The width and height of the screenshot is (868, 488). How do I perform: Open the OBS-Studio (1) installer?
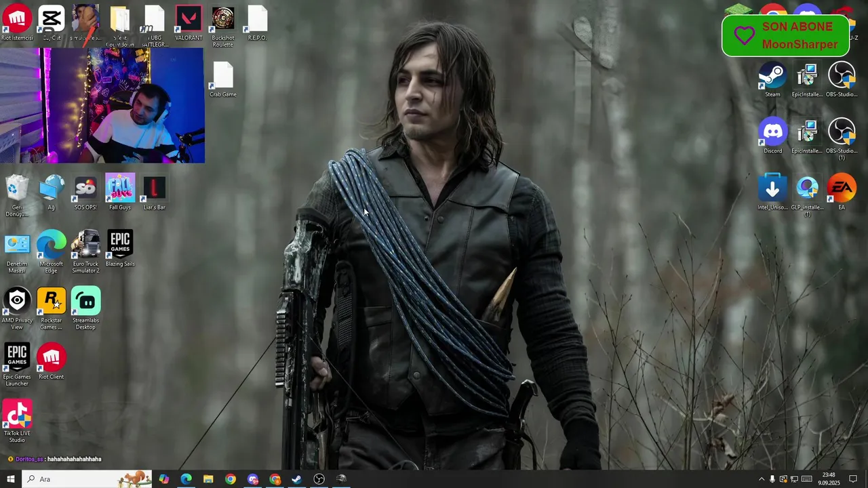click(x=842, y=140)
